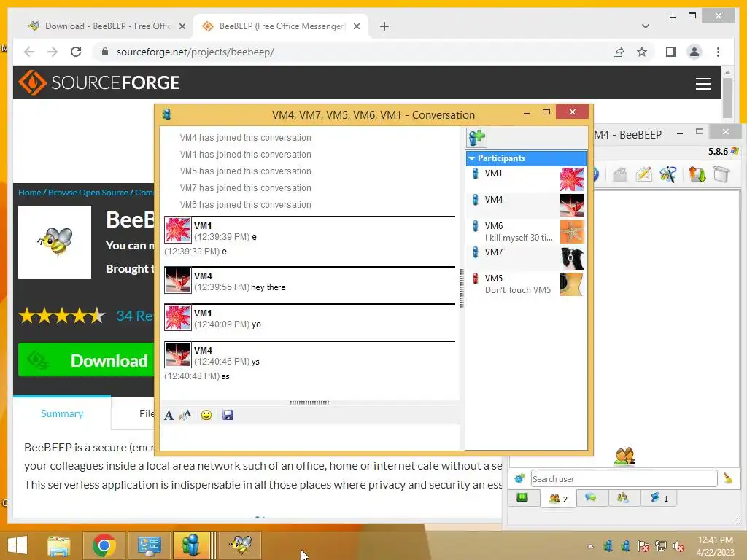747x560 pixels.
Task: Click the muted volume tray icon
Action: 678,546
